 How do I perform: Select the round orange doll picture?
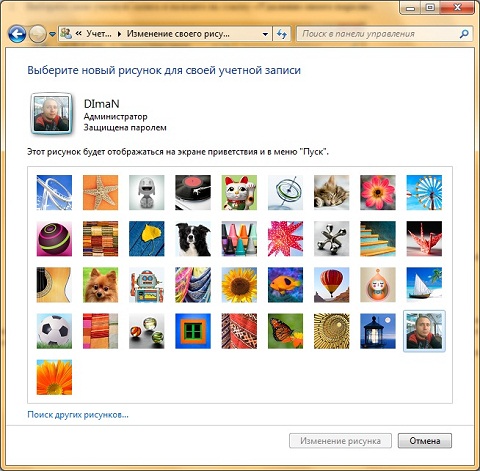tap(378, 285)
